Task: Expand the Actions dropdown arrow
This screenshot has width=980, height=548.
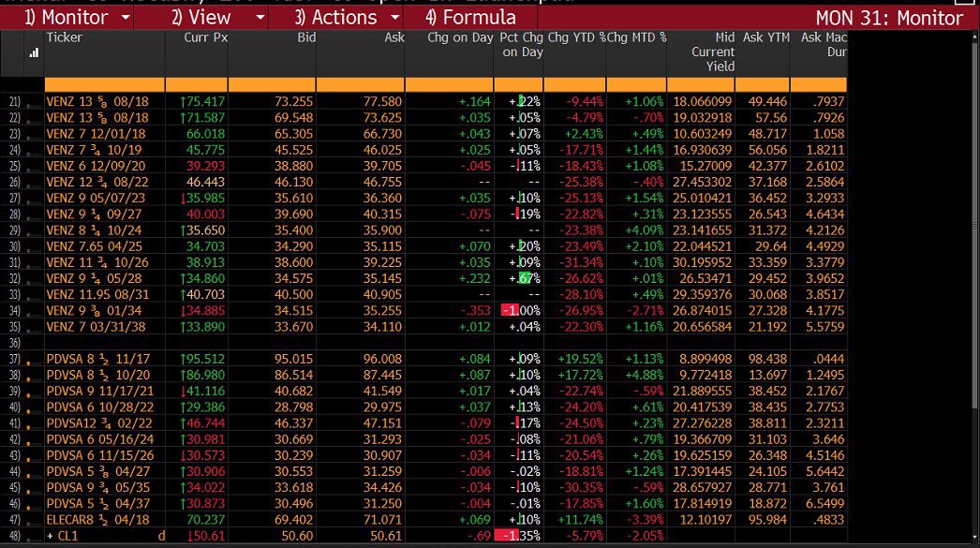Action: [x=395, y=18]
